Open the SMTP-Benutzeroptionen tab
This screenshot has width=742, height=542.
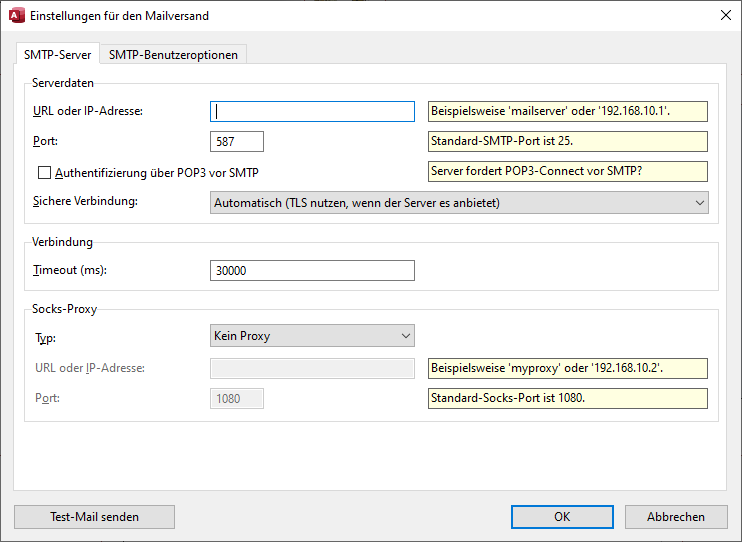(173, 55)
